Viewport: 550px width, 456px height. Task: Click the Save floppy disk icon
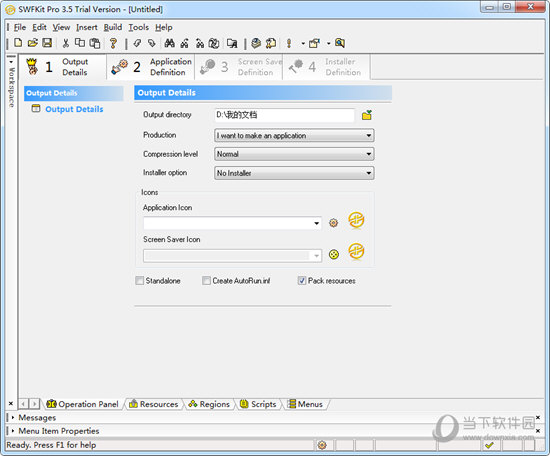[47, 43]
